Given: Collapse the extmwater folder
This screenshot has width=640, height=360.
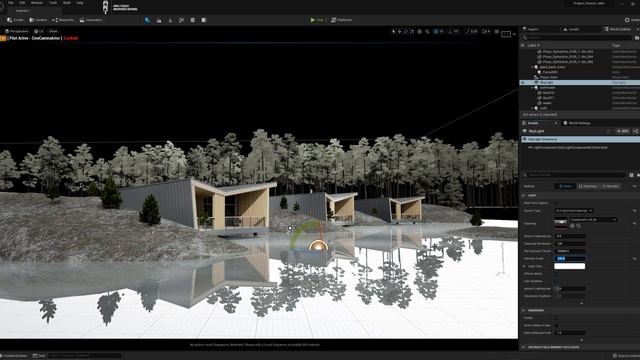Looking at the screenshot, I should pyautogui.click(x=532, y=88).
